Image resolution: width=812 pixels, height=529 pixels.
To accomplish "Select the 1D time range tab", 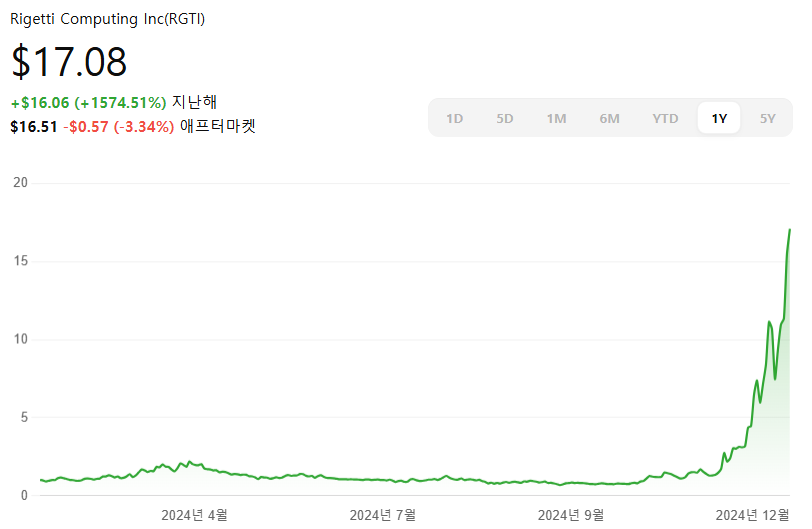I will coord(454,119).
